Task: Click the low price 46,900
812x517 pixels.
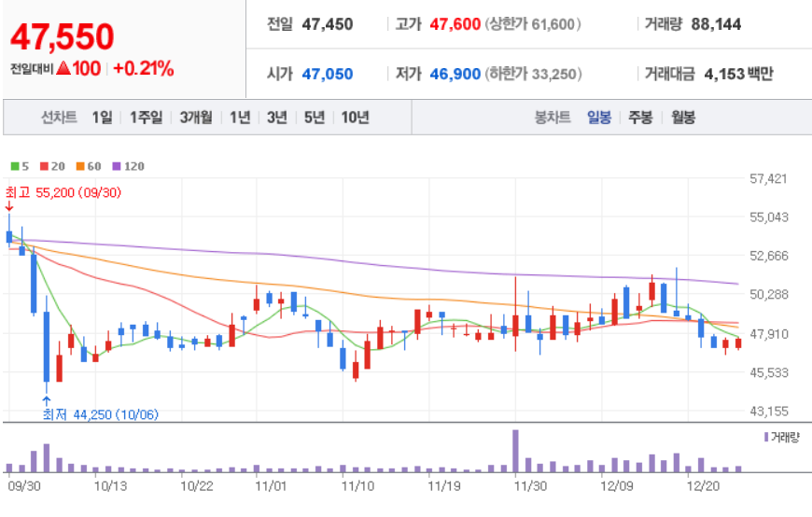Action: [x=455, y=74]
